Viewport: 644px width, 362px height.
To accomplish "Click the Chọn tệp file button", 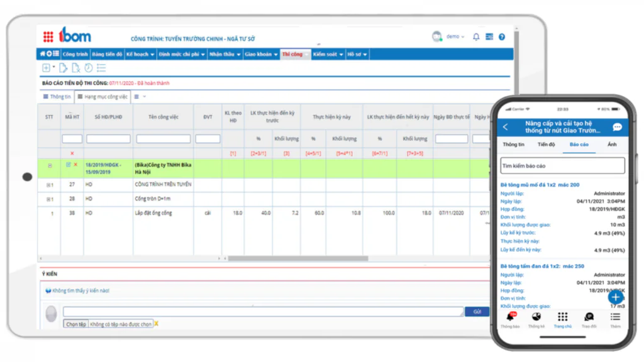I will (75, 324).
